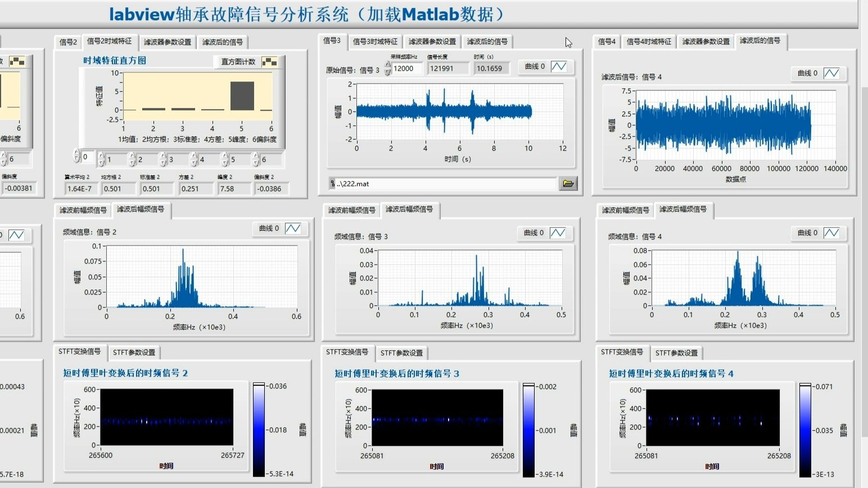
Task: Select STFT变换信号 tab for 时频信号 3
Action: coord(347,352)
